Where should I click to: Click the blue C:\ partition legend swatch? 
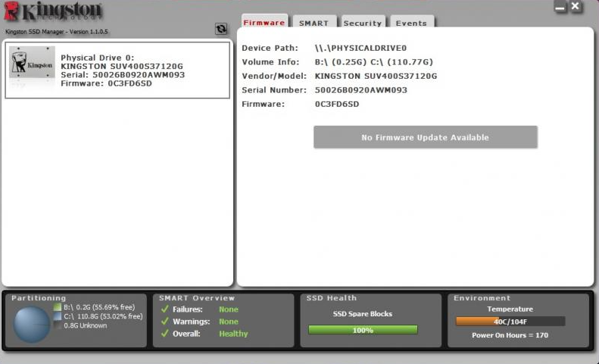pos(58,316)
